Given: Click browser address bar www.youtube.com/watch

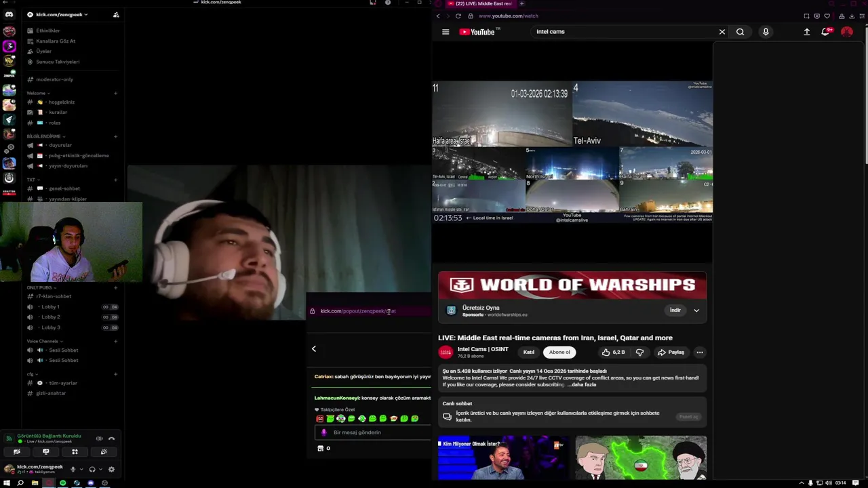Looking at the screenshot, I should pyautogui.click(x=508, y=16).
